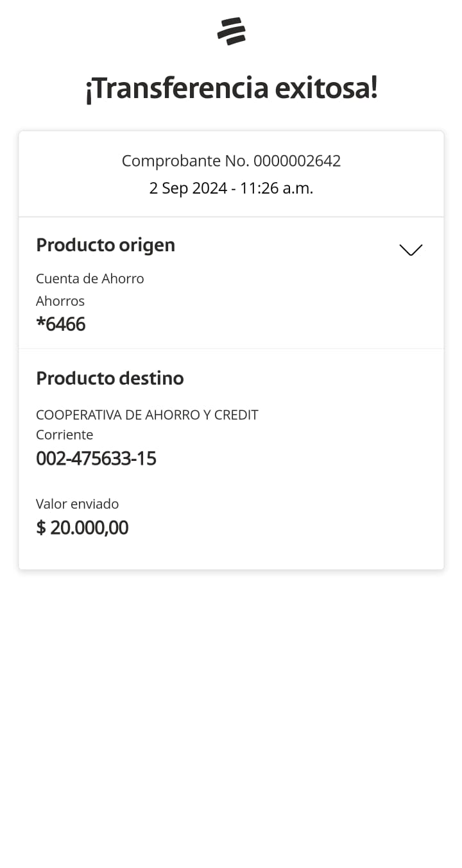This screenshot has width=462, height=868.
Task: Select receipt number 0000002642
Action: [297, 161]
